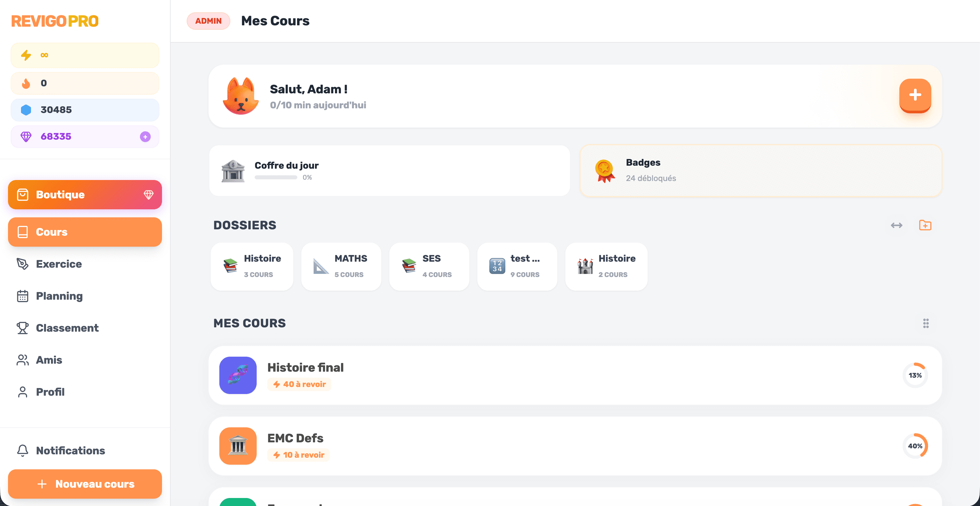Open the EMC Defs course
The image size is (980, 506).
click(x=575, y=446)
